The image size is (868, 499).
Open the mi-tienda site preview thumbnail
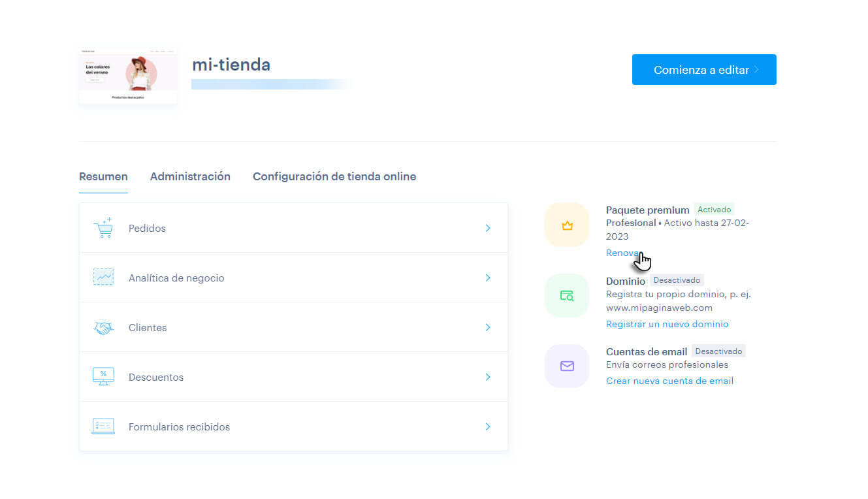tap(128, 75)
